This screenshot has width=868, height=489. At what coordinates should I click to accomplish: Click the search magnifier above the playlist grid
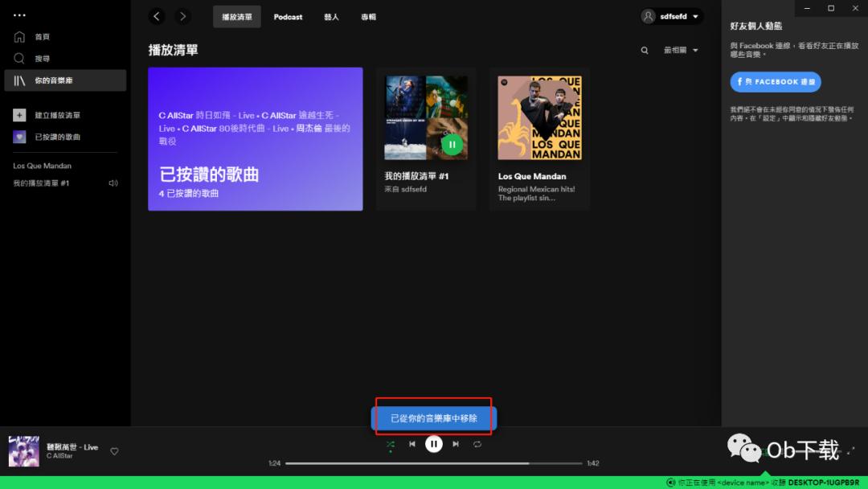pos(644,50)
